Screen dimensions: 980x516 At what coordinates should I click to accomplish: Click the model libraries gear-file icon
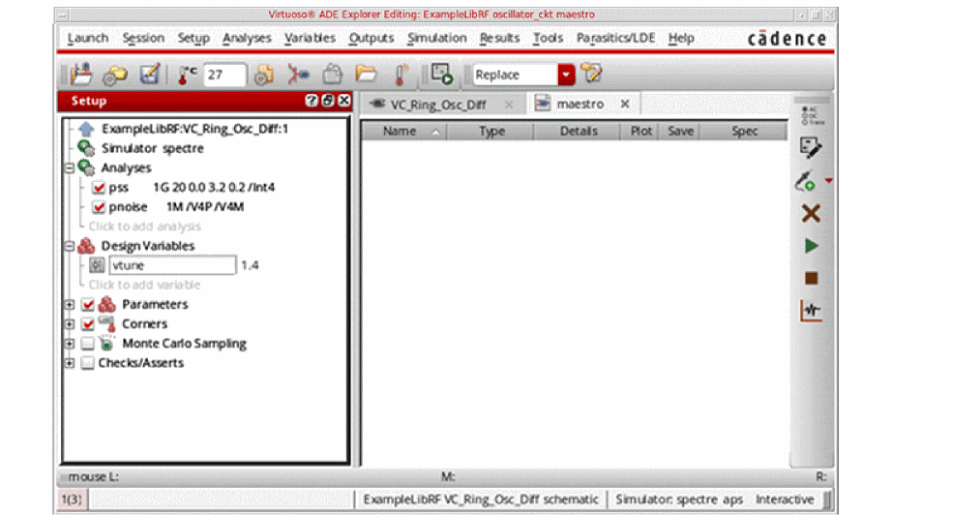(264, 76)
